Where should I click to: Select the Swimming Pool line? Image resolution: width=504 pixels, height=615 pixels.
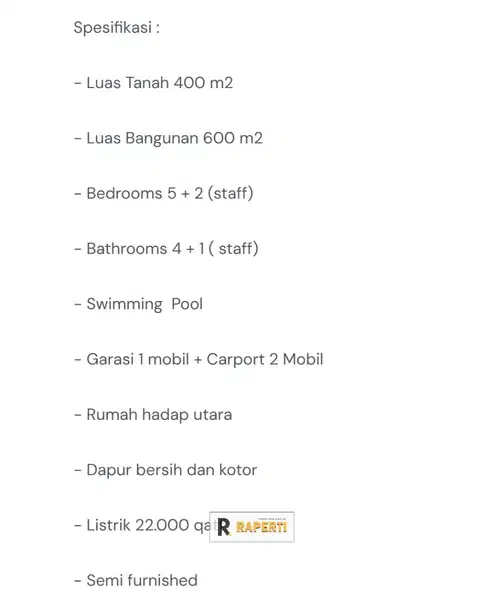tap(138, 304)
